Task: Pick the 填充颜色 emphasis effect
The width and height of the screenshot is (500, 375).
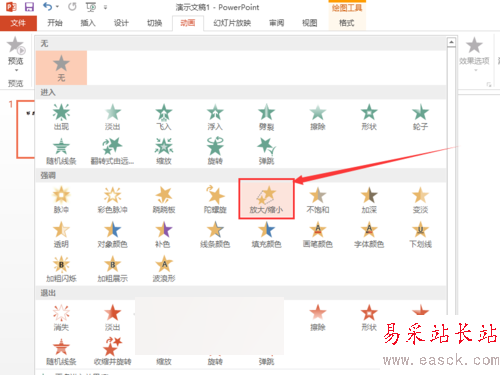Action: tap(266, 234)
